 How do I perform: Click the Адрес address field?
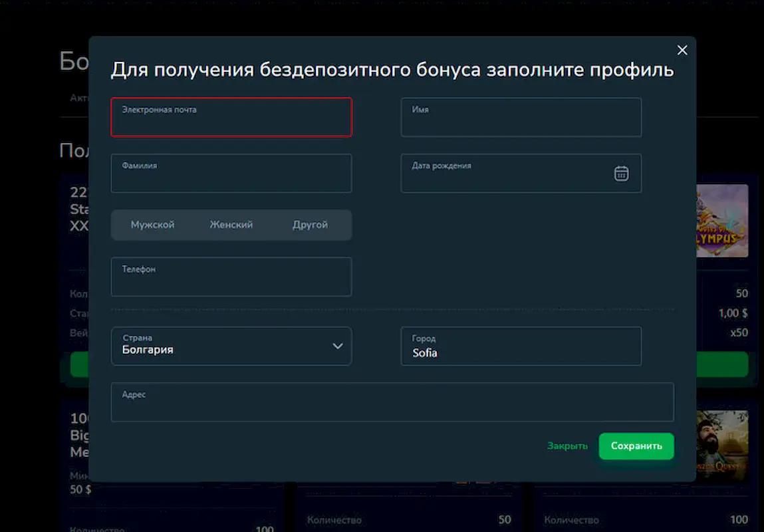pyautogui.click(x=392, y=402)
